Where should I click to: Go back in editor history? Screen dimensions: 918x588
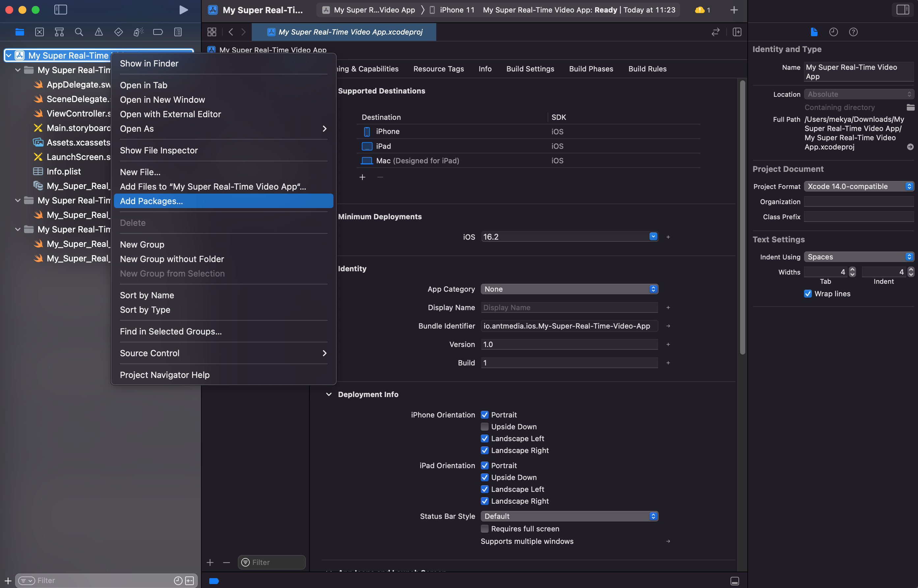[x=230, y=32]
